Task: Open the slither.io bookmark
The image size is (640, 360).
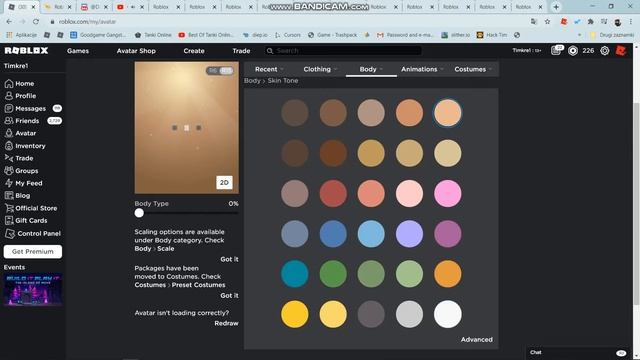Action: 456,35
